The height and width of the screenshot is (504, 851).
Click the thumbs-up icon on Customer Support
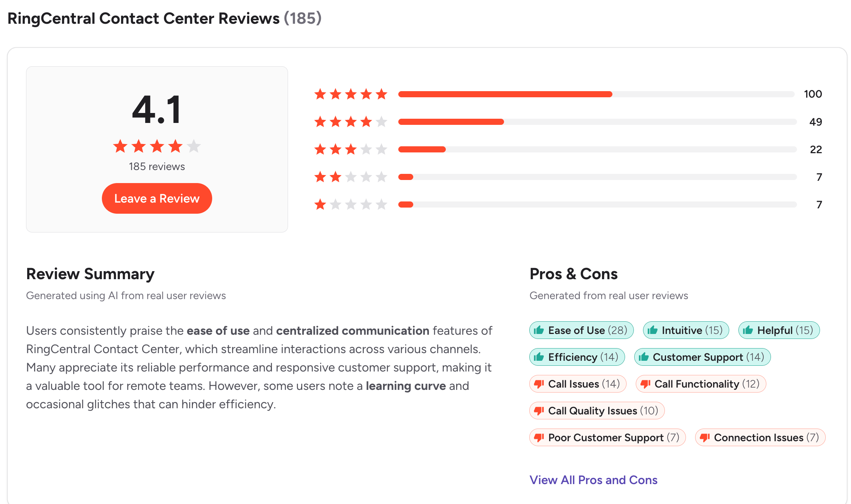(x=644, y=357)
